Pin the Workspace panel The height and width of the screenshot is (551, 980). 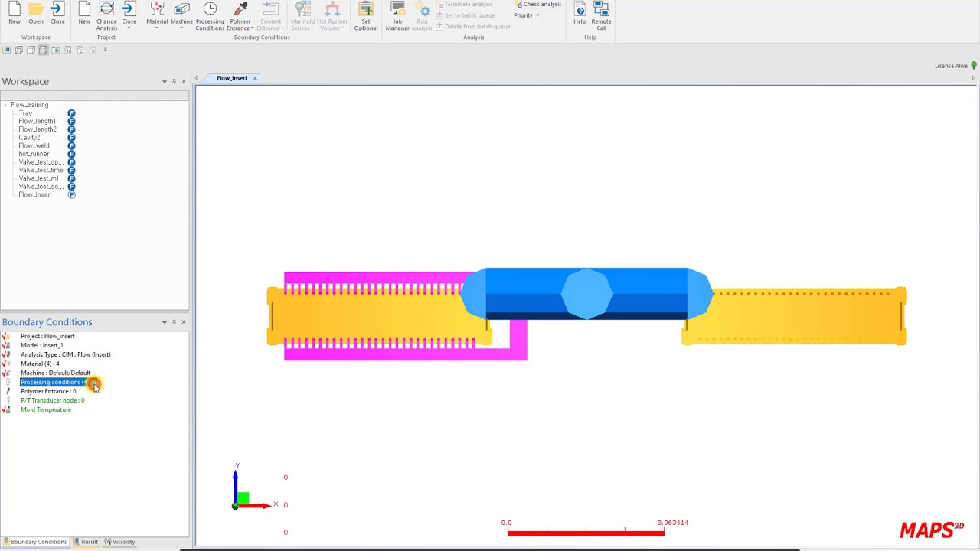coord(174,81)
